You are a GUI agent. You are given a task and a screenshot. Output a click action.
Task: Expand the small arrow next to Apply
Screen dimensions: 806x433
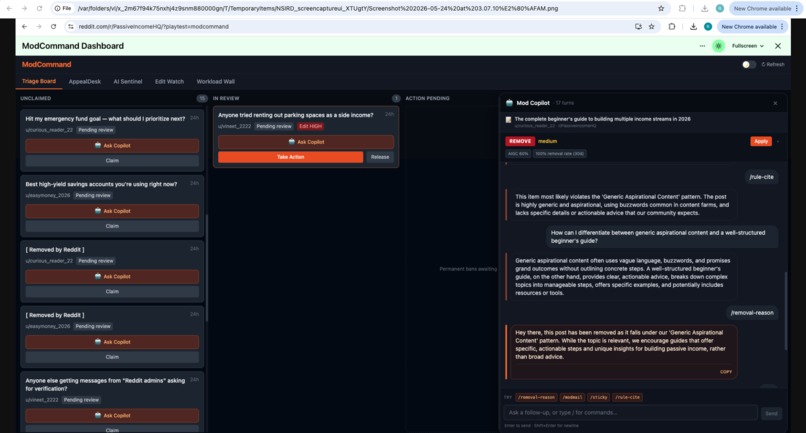click(778, 141)
